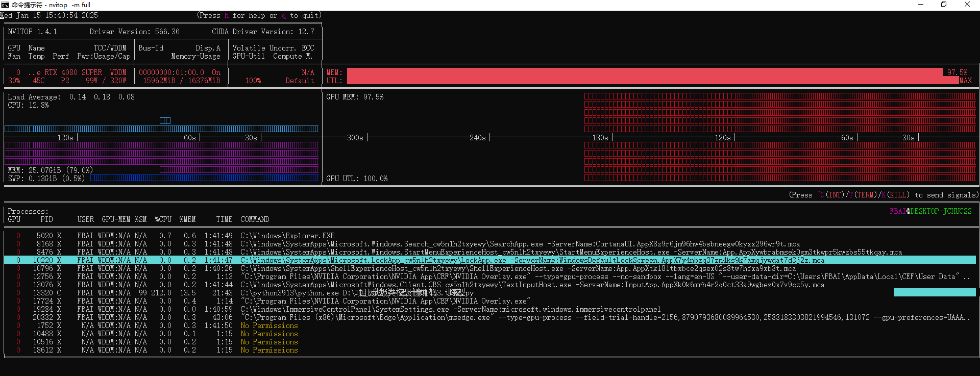Minimize the nvitop command prompt window

click(921, 5)
